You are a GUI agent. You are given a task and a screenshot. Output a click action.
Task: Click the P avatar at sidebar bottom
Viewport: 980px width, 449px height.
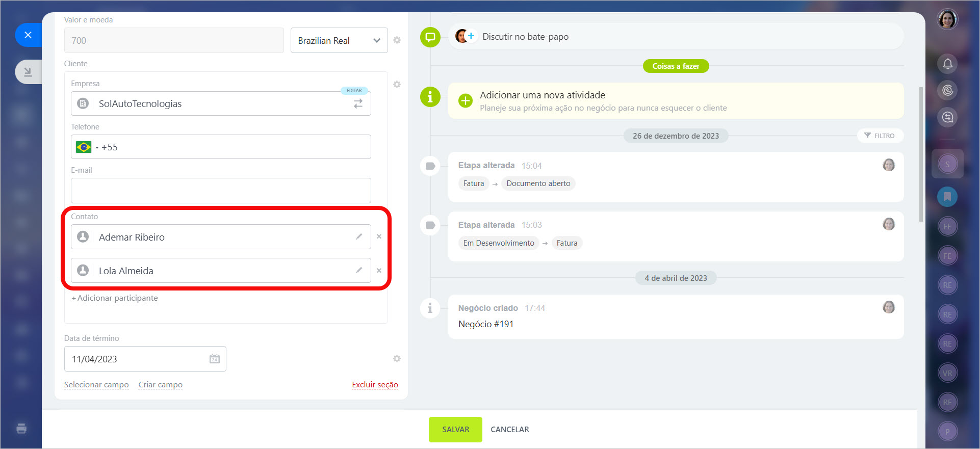[x=947, y=432]
